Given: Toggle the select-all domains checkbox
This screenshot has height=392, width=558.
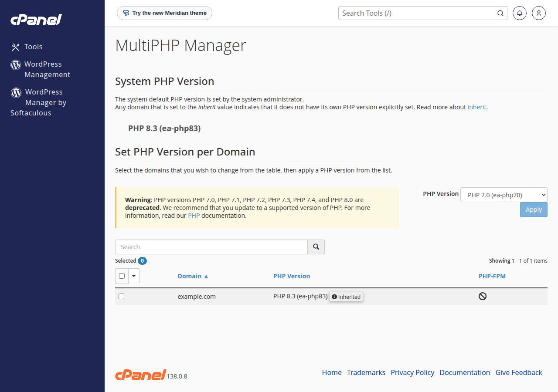Looking at the screenshot, I should (x=122, y=276).
